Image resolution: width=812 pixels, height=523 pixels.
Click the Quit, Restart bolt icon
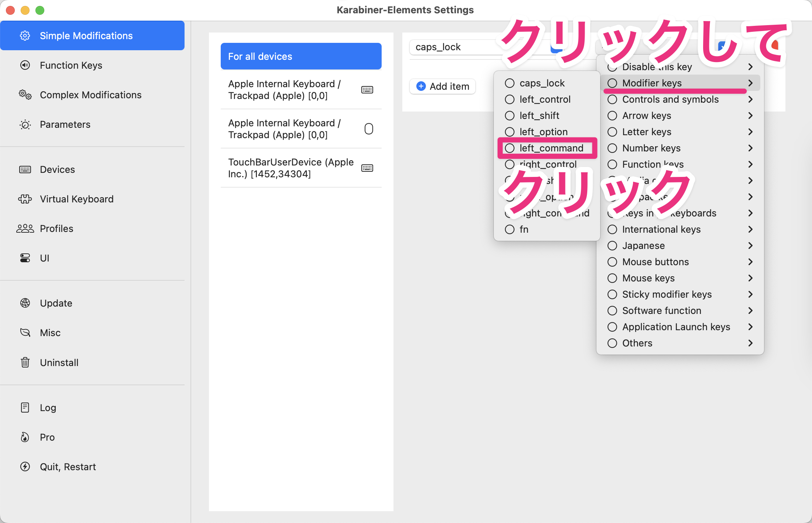pyautogui.click(x=25, y=467)
